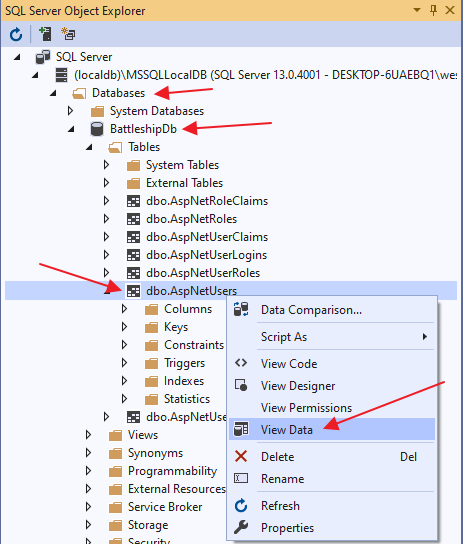Select View Code from context menu
This screenshot has width=463, height=544.
coord(332,364)
